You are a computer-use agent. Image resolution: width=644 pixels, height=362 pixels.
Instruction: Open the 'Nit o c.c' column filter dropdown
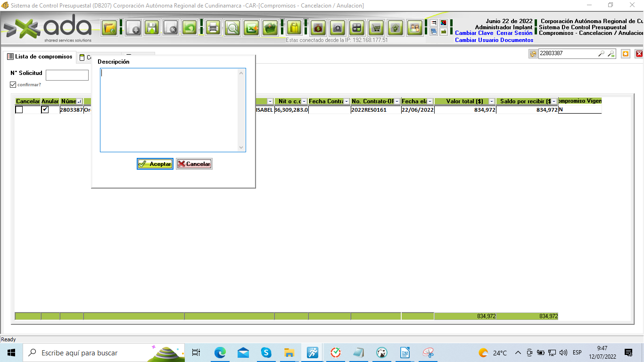point(304,102)
